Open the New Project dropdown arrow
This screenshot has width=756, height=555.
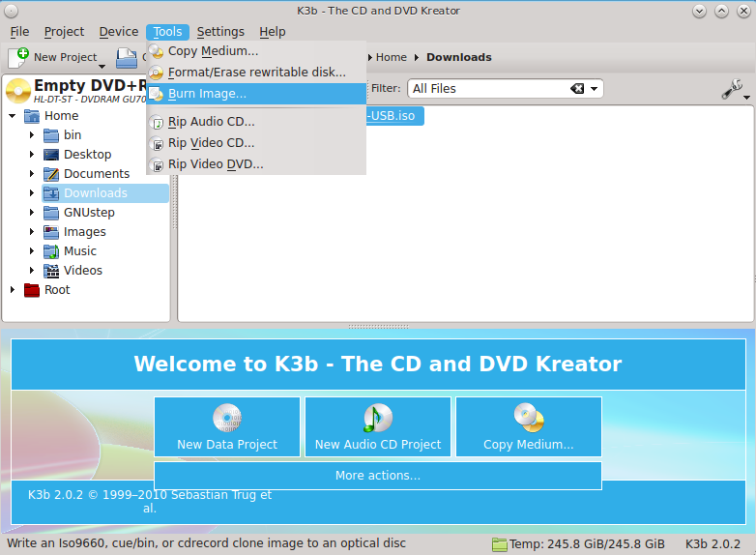point(102,67)
